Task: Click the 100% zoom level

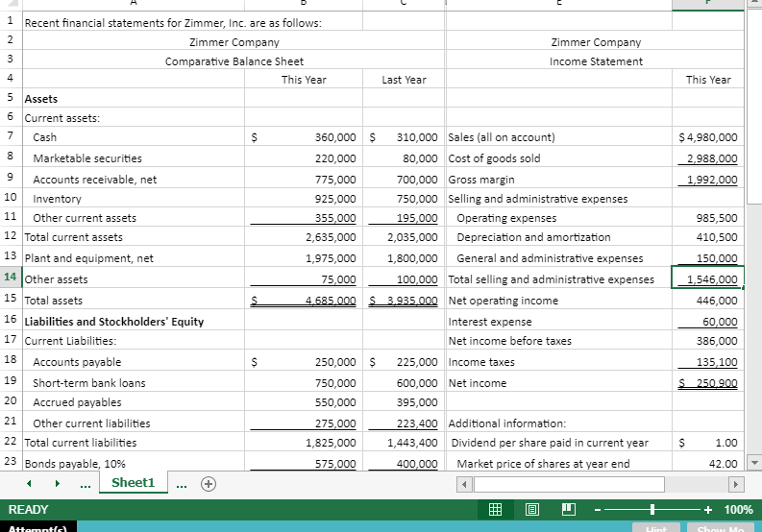Action: click(738, 510)
